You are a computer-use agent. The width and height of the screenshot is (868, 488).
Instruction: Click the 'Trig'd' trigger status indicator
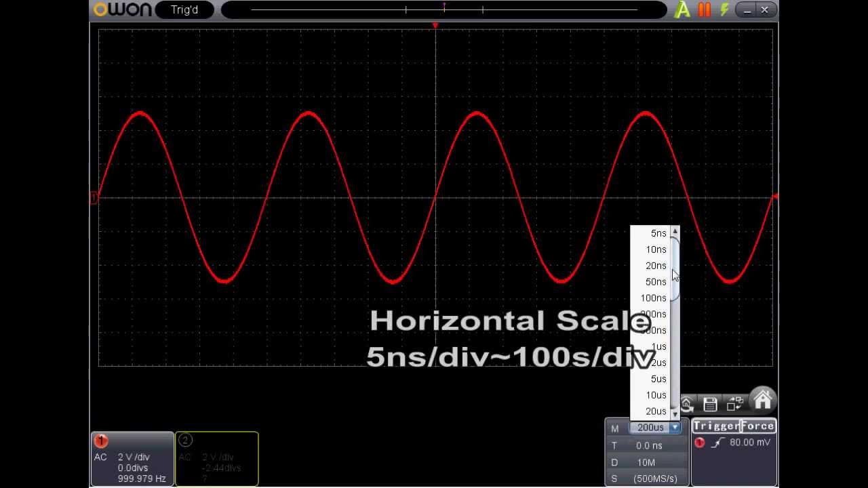tap(184, 9)
